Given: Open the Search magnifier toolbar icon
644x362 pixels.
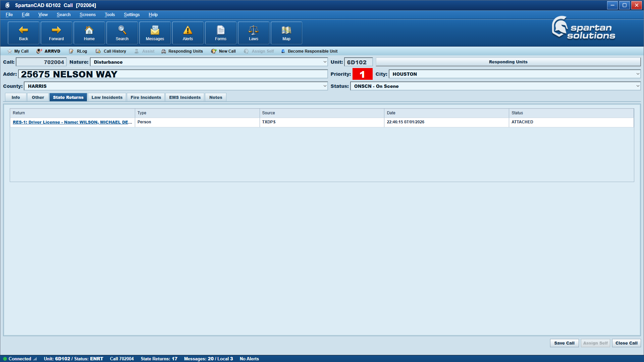Looking at the screenshot, I should point(122,33).
